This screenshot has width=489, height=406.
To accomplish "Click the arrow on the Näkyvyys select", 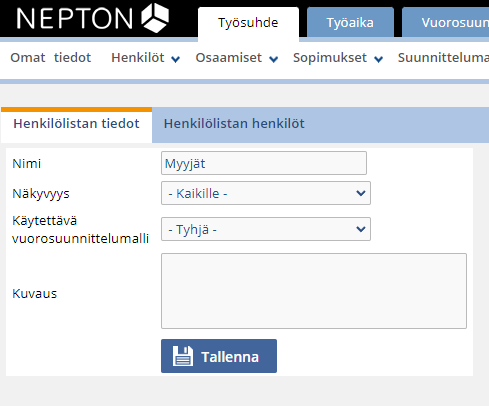I will pos(361,193).
